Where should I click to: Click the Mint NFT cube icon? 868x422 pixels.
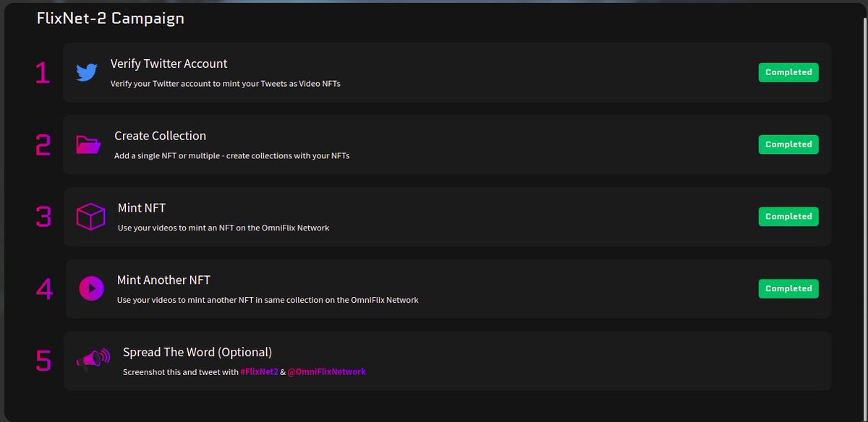(91, 216)
